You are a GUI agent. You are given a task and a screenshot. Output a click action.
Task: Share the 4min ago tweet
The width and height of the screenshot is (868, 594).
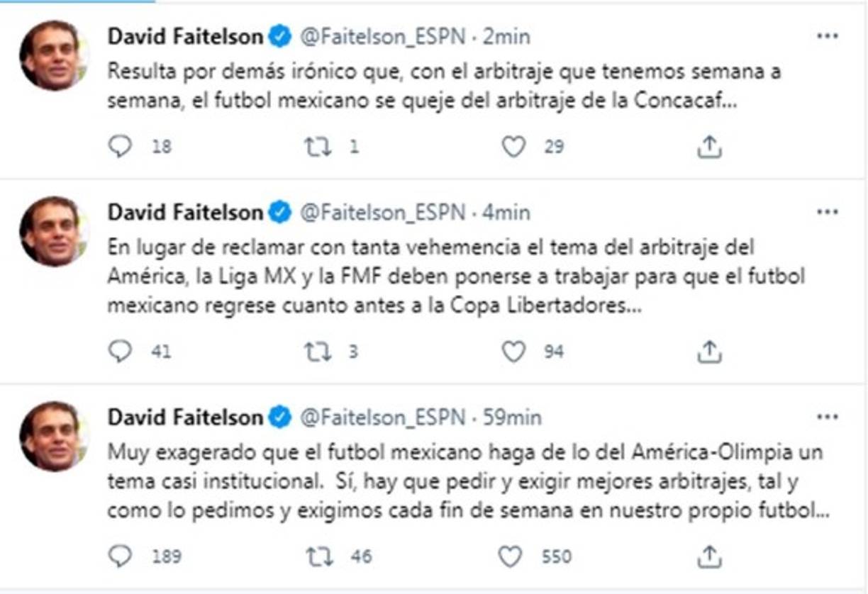[709, 351]
